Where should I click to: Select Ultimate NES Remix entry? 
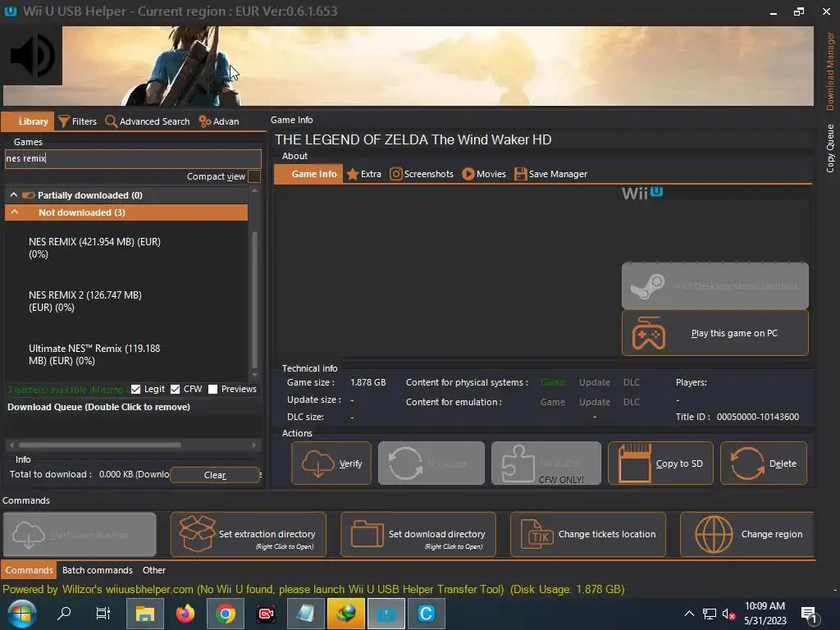coord(94,354)
